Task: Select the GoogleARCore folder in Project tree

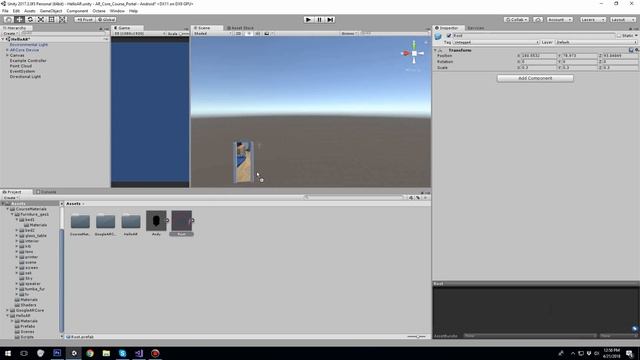Action: pos(29,310)
